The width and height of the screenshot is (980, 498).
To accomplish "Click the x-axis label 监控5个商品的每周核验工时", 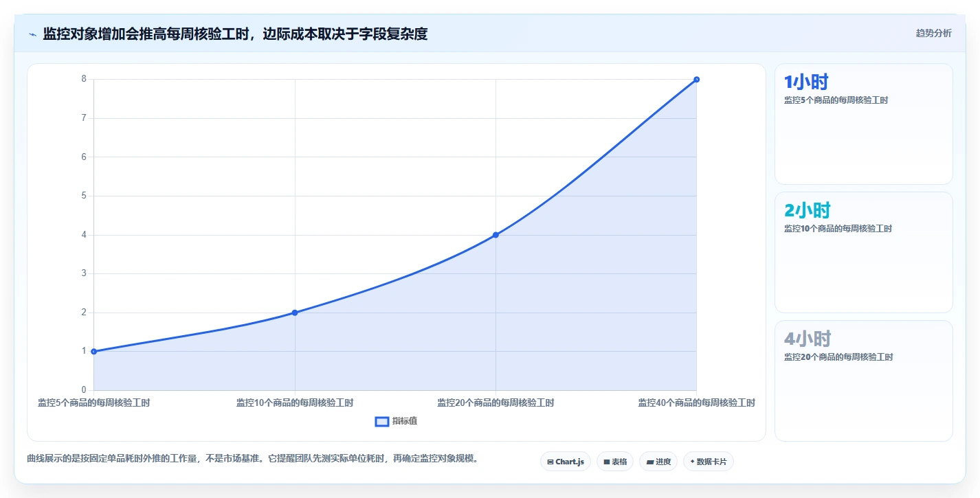I will click(94, 403).
